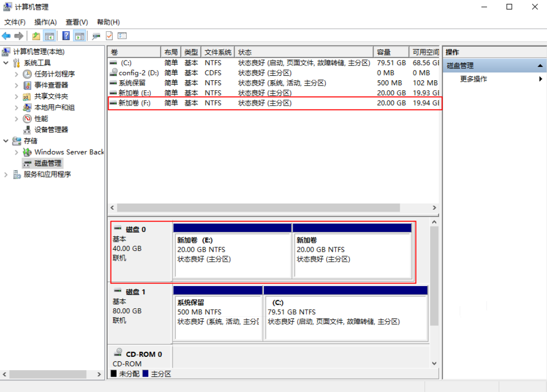547x392 pixels.
Task: Click the 磁盘管理 tree item
Action: pos(48,163)
